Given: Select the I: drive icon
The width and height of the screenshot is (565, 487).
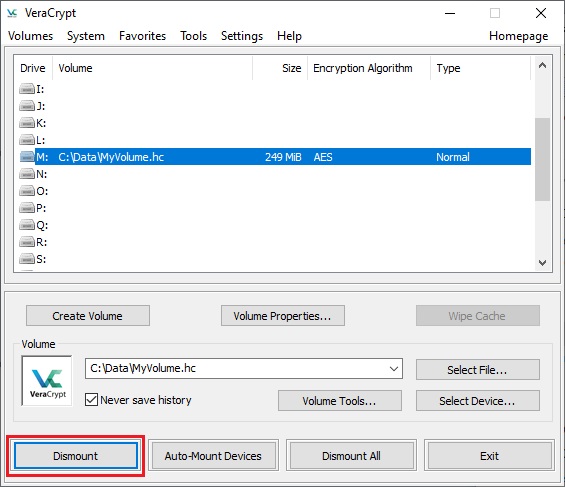Looking at the screenshot, I should 27,89.
